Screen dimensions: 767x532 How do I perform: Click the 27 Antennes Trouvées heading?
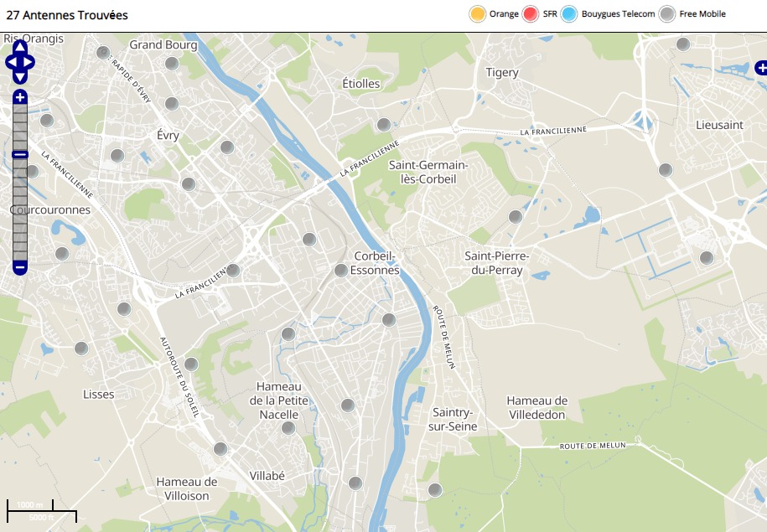pyautogui.click(x=67, y=15)
